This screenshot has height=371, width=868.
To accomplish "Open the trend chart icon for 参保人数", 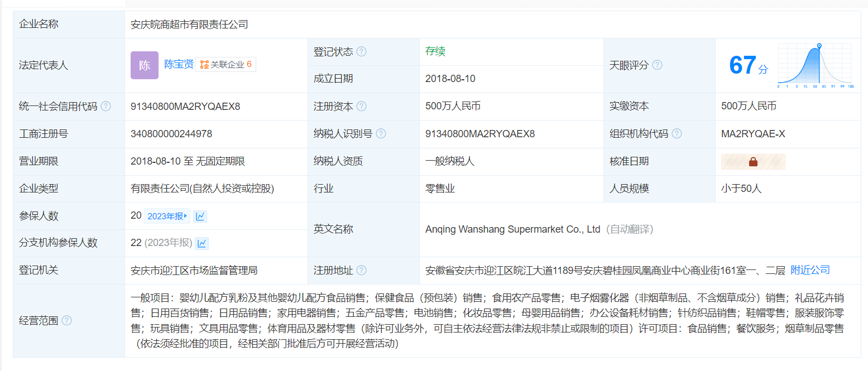I will click(200, 216).
